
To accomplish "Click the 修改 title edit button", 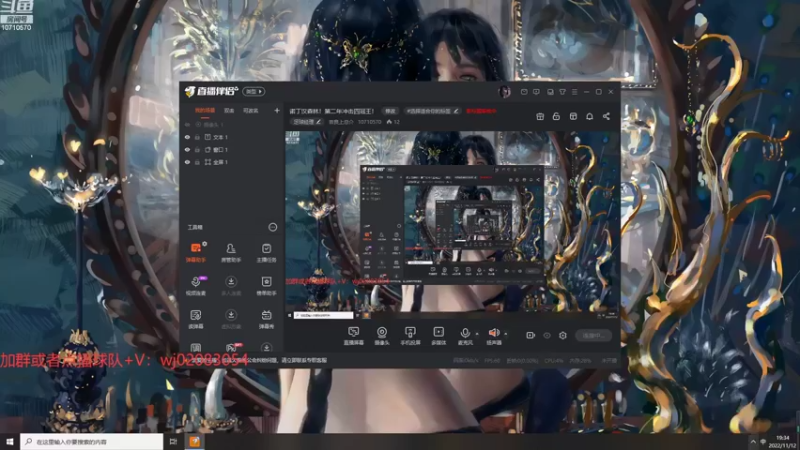I will pos(390,111).
